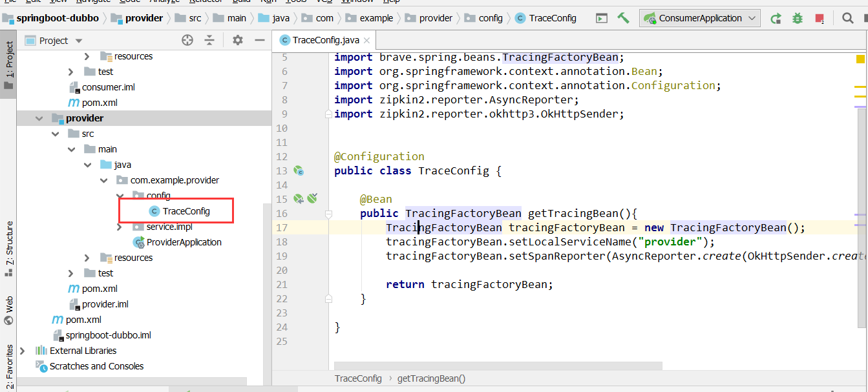The width and height of the screenshot is (868, 392).
Task: Collapse the com.example.provider package
Action: click(x=103, y=180)
